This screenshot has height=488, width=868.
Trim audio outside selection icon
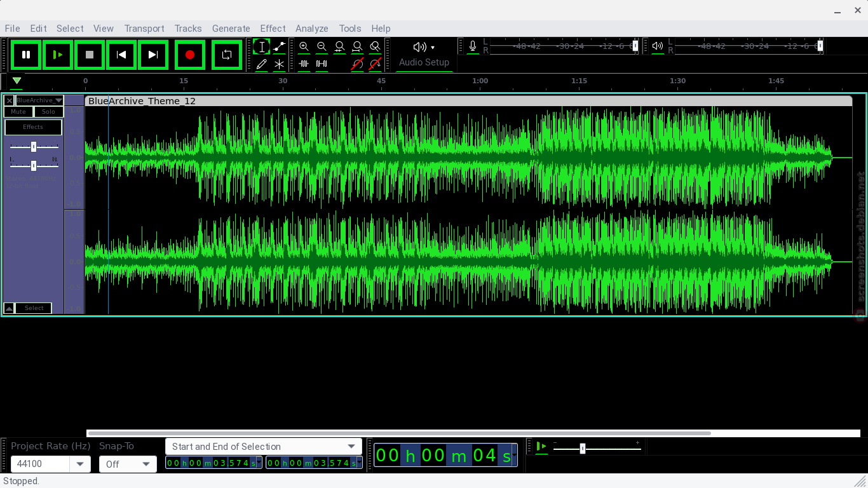click(304, 64)
